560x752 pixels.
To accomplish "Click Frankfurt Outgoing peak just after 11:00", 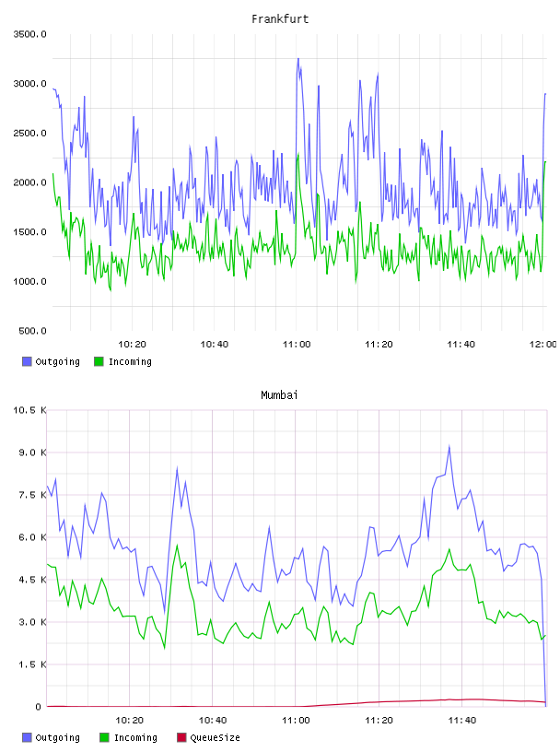I will (x=298, y=59).
